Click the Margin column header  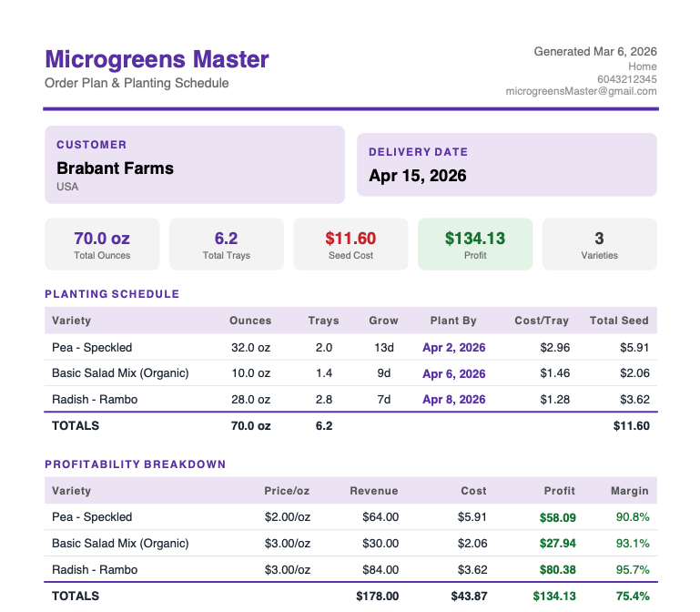[629, 491]
